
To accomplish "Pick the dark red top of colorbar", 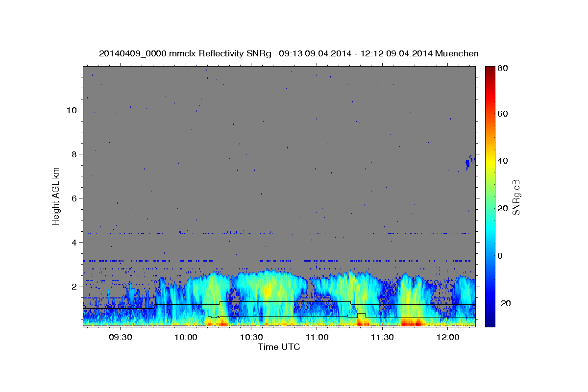I will [490, 70].
